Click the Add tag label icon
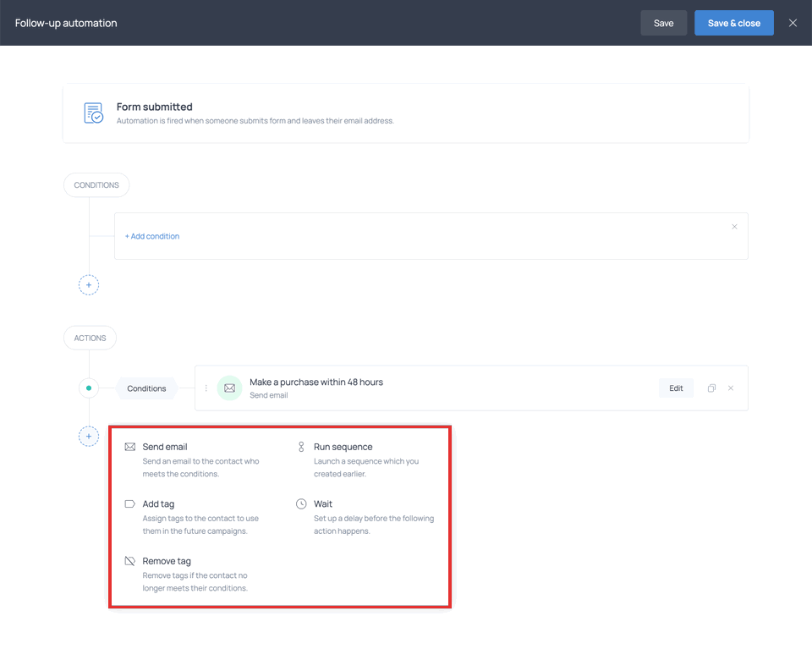812x660 pixels. click(x=129, y=504)
